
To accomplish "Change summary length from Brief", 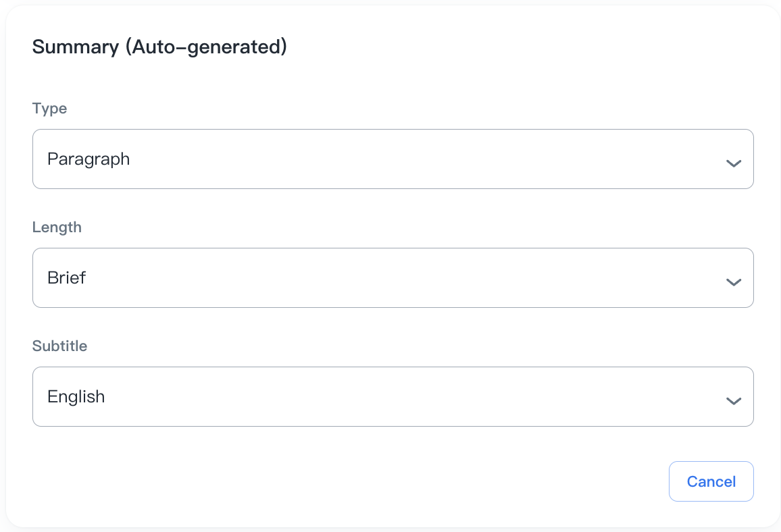I will (x=393, y=277).
